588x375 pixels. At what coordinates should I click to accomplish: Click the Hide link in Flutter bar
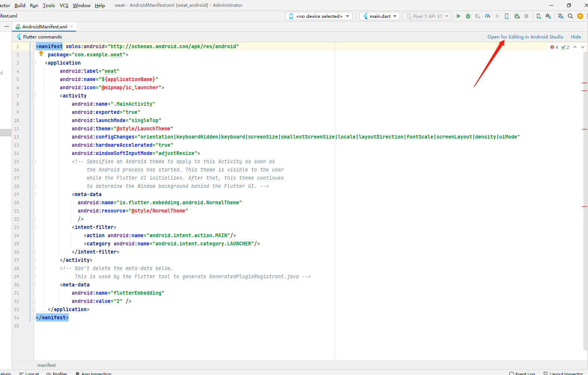pyautogui.click(x=576, y=37)
